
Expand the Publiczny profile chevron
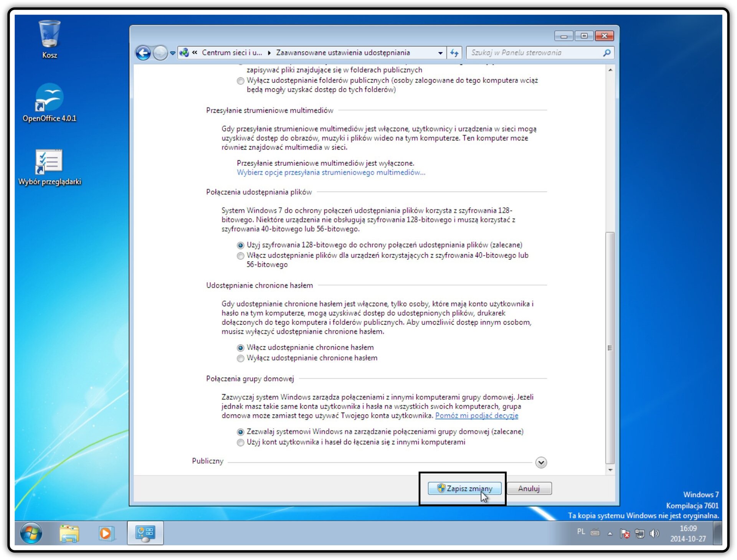[x=541, y=463]
